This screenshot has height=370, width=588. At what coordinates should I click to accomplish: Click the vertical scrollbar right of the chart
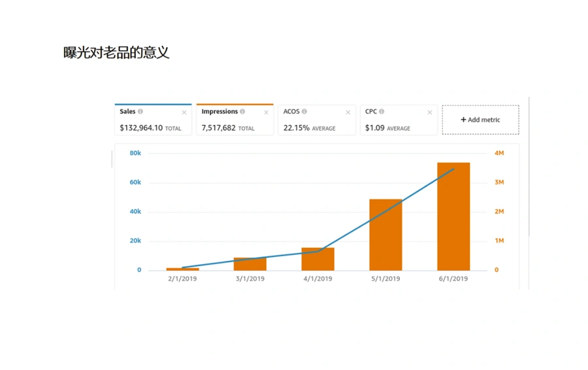[529, 167]
